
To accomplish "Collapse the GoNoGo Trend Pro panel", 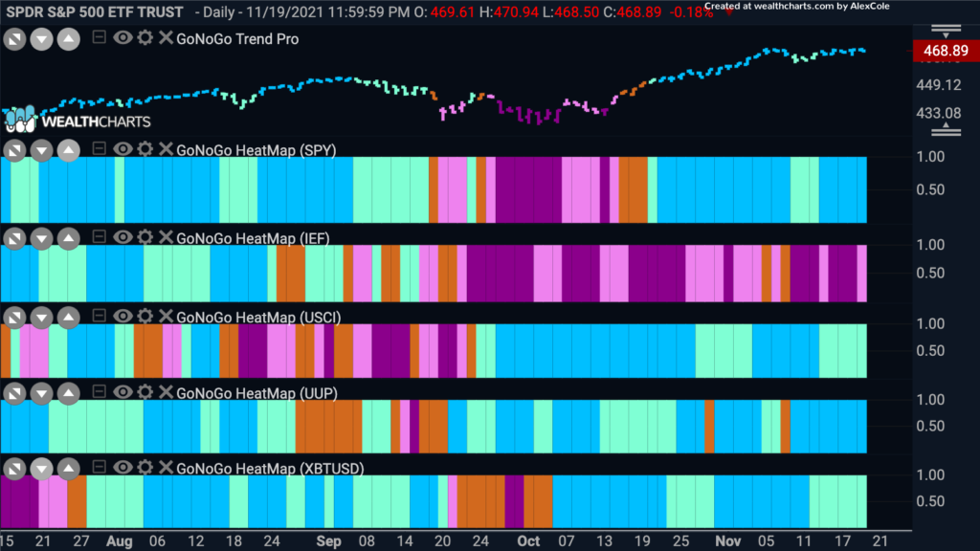I will click(99, 37).
